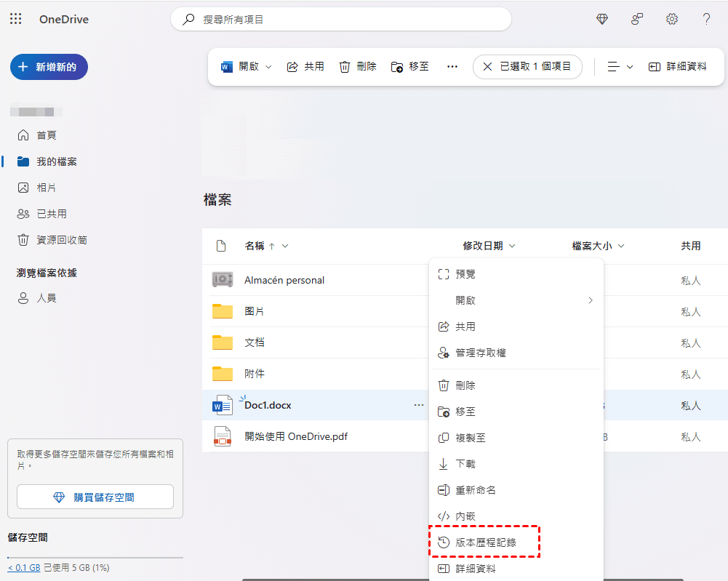Open 相片 photos in sidebar
Image resolution: width=728 pixels, height=581 pixels.
click(x=36, y=188)
